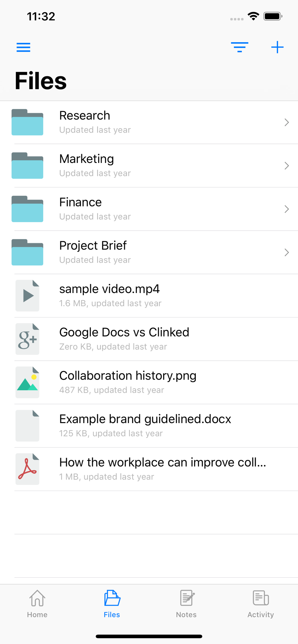Tap the PDF file icon
298x644 pixels.
pyautogui.click(x=27, y=469)
